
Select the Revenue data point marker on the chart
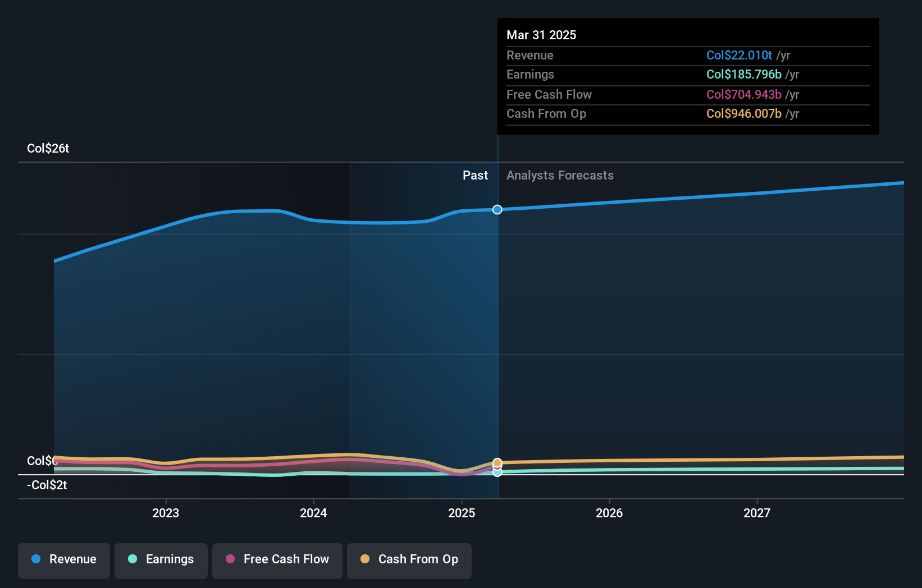pyautogui.click(x=497, y=209)
